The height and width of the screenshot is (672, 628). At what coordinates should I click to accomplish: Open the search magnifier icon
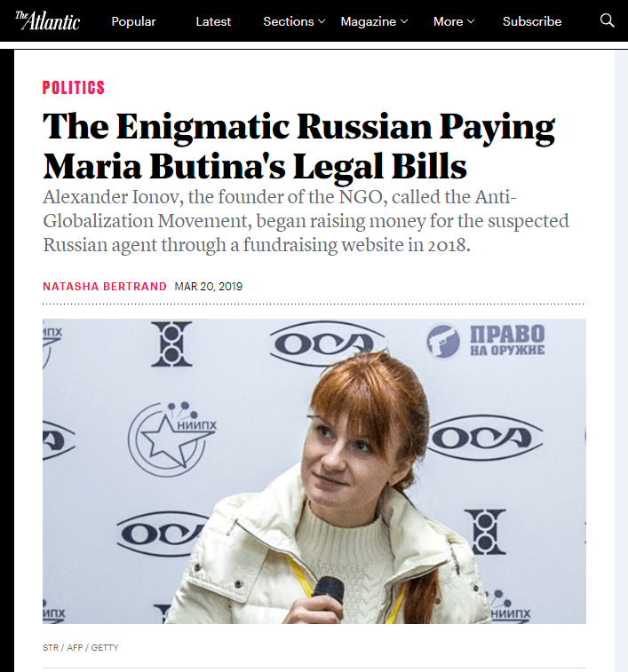[x=607, y=20]
